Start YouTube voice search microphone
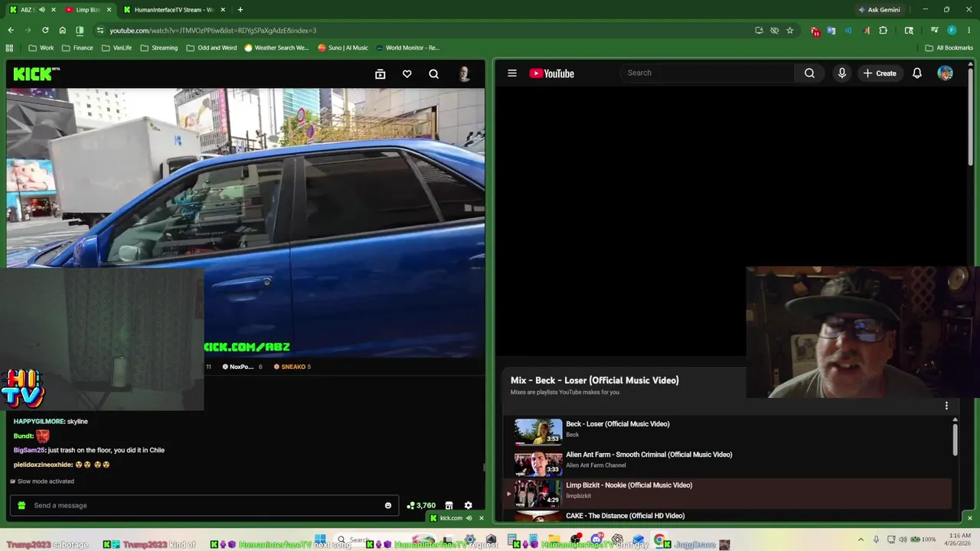This screenshot has height=551, width=980. coord(841,73)
